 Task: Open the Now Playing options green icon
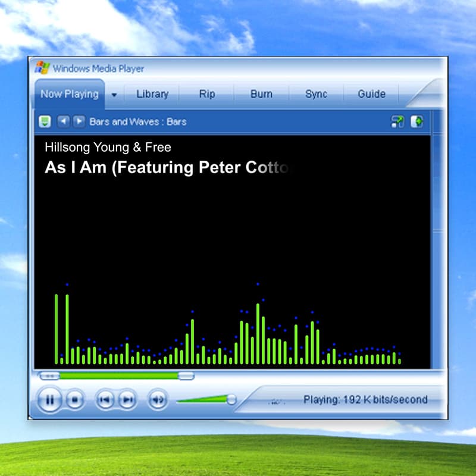45,122
